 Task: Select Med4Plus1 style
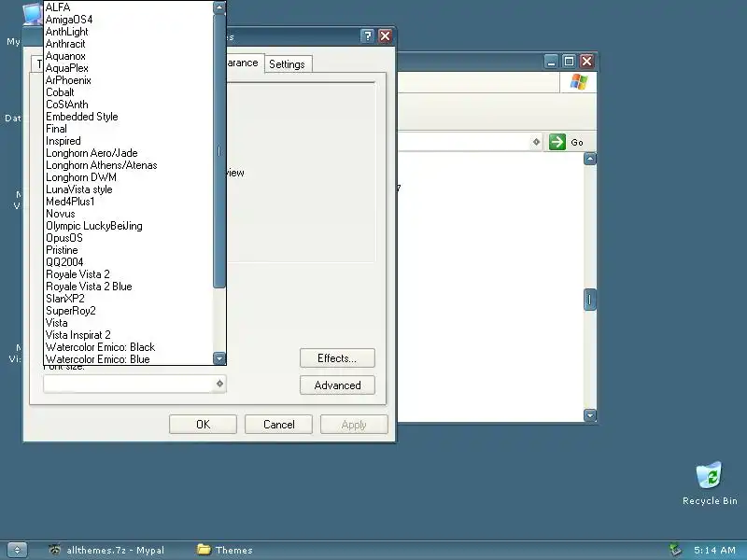(128, 202)
